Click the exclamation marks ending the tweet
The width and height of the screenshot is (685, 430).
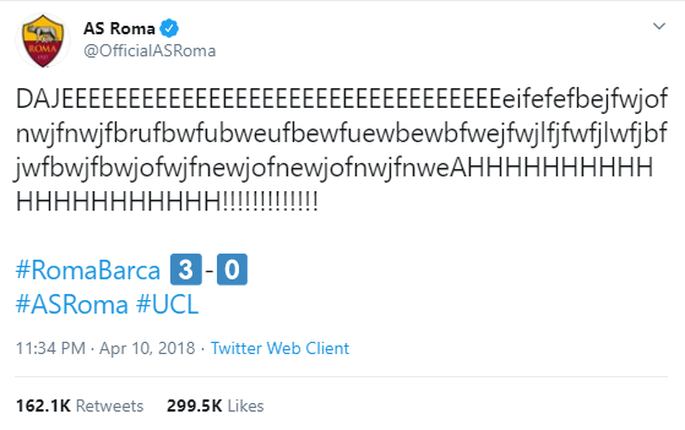(270, 201)
